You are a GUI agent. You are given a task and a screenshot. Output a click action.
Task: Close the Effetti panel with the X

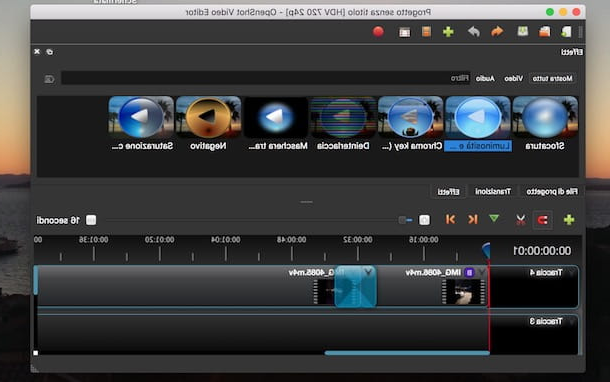(x=37, y=51)
